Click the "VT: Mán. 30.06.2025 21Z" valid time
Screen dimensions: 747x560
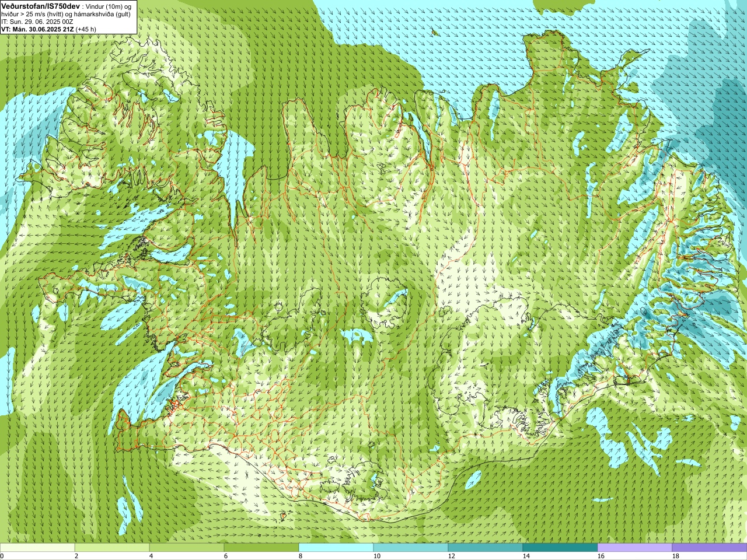pos(37,29)
